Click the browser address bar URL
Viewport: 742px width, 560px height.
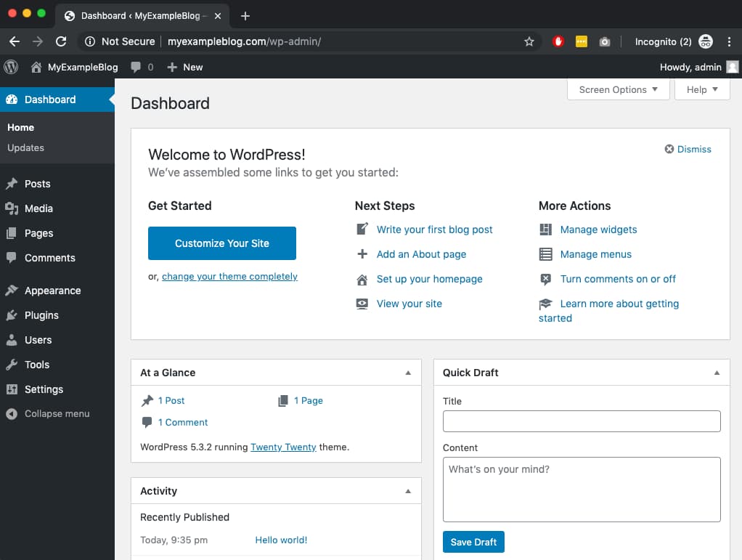244,41
